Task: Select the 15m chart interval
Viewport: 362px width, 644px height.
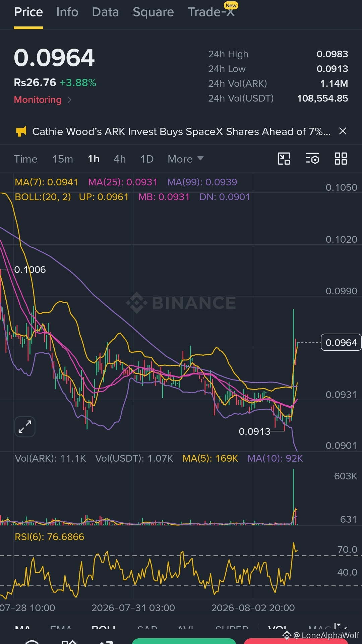Action: [63, 159]
